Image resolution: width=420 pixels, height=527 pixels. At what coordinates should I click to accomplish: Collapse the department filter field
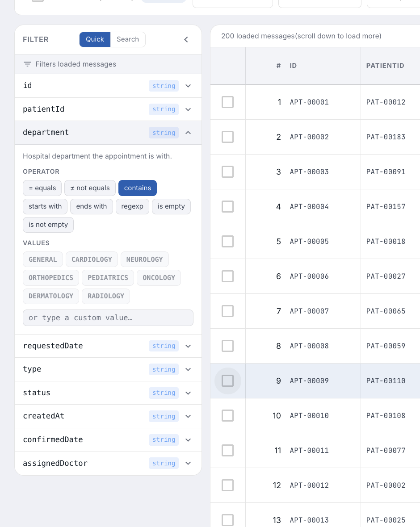[x=108, y=133]
